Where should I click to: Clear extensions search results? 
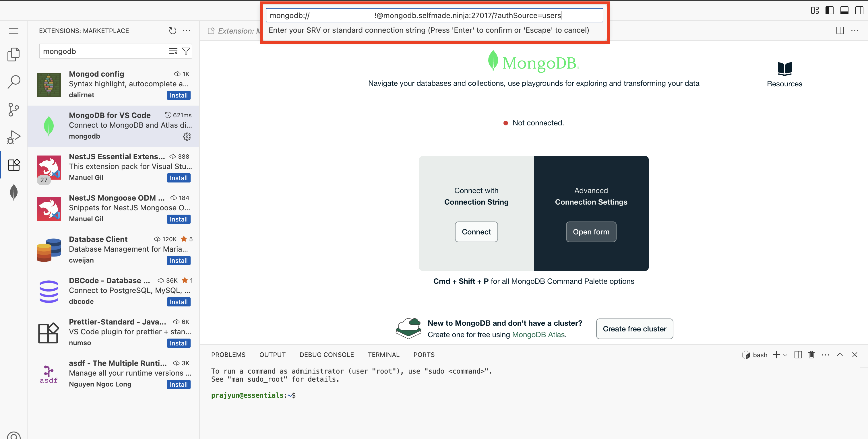click(173, 51)
